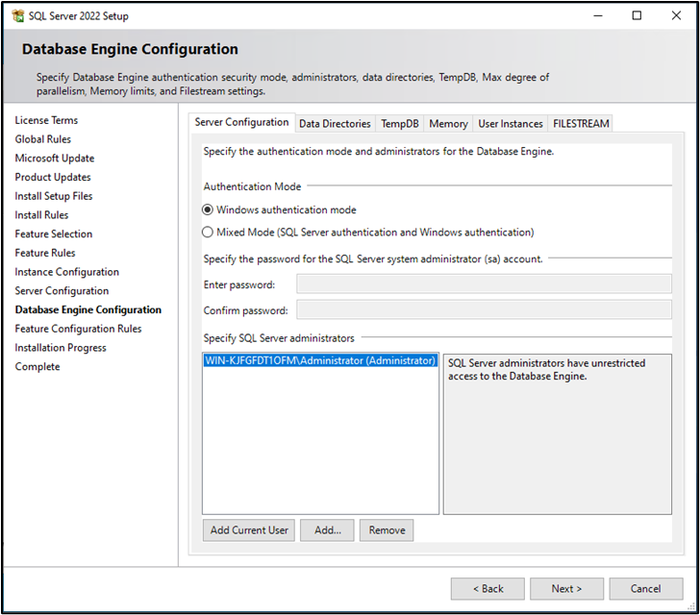Viewport: 700px width, 615px height.
Task: Switch to the Server Configuration tab
Action: 241,122
